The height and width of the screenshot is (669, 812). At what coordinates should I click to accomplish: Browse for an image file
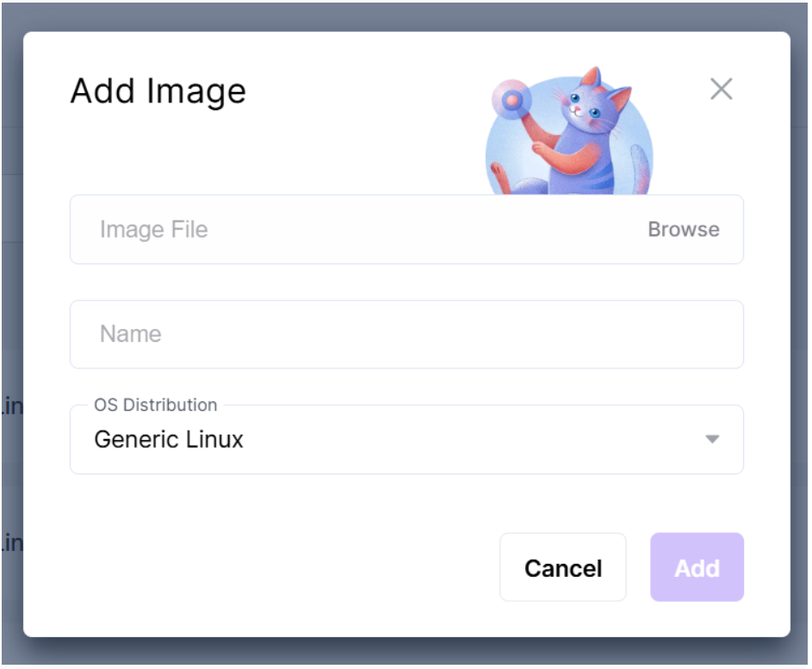(x=684, y=229)
